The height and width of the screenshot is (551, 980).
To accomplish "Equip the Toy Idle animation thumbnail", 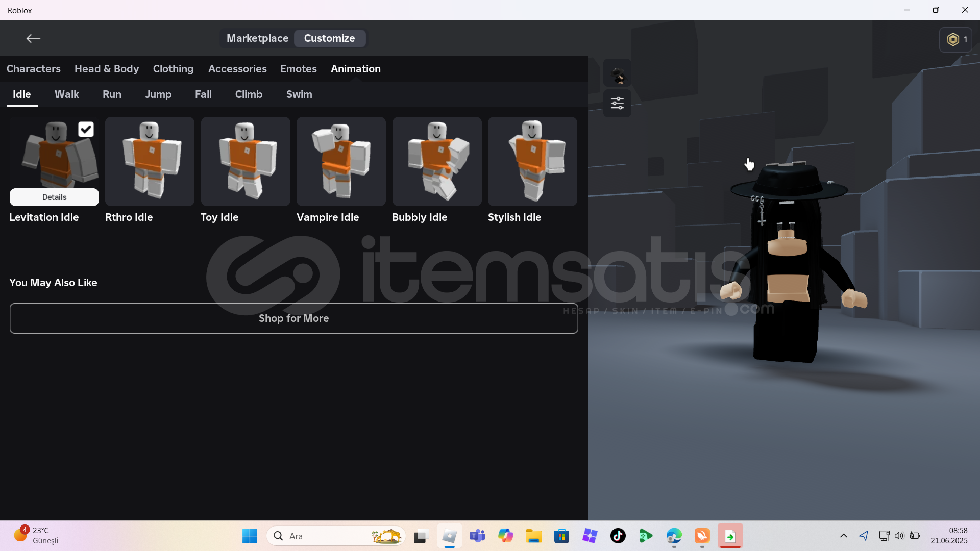I will [x=246, y=161].
